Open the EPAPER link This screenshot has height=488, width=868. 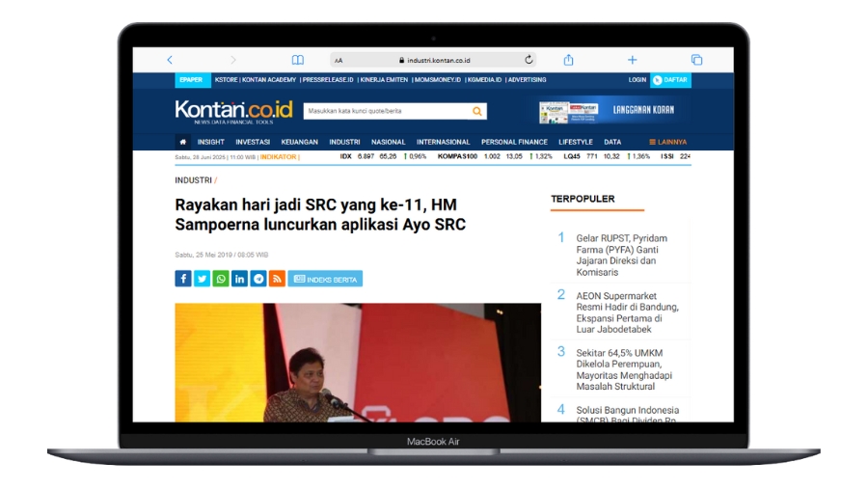pyautogui.click(x=192, y=80)
